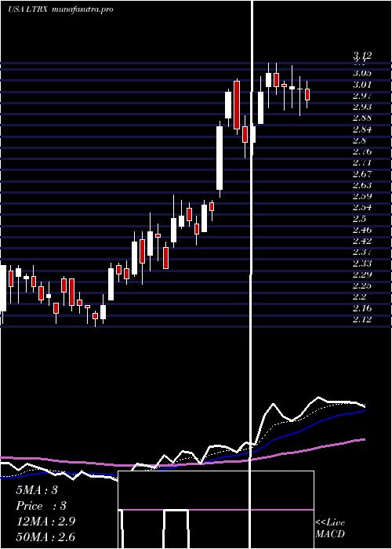Select the "50MA : 2.6" legend entry
The image size is (392, 549).
(x=45, y=537)
